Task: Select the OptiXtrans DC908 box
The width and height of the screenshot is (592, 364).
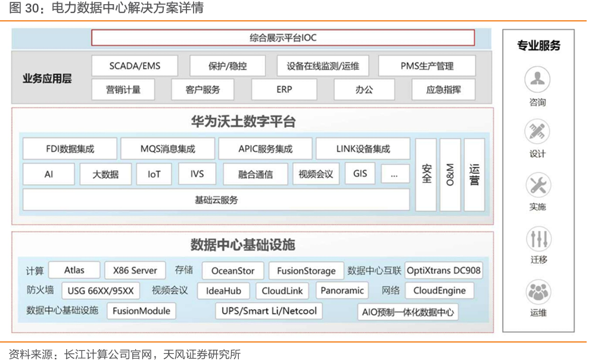Action: click(x=444, y=270)
